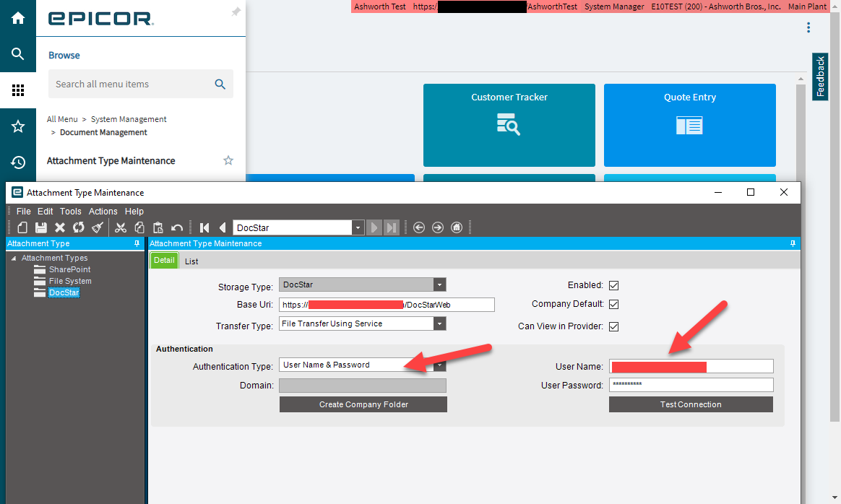Open the sidebar search magnifier icon

pyautogui.click(x=17, y=53)
